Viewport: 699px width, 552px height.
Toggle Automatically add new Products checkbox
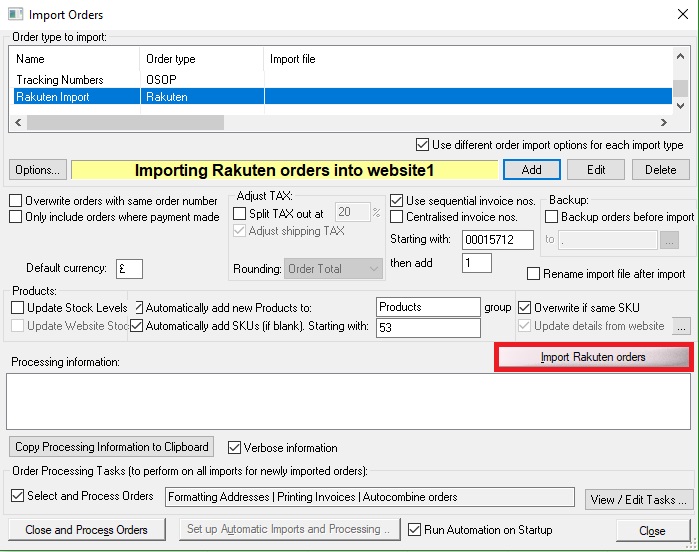[x=138, y=308]
